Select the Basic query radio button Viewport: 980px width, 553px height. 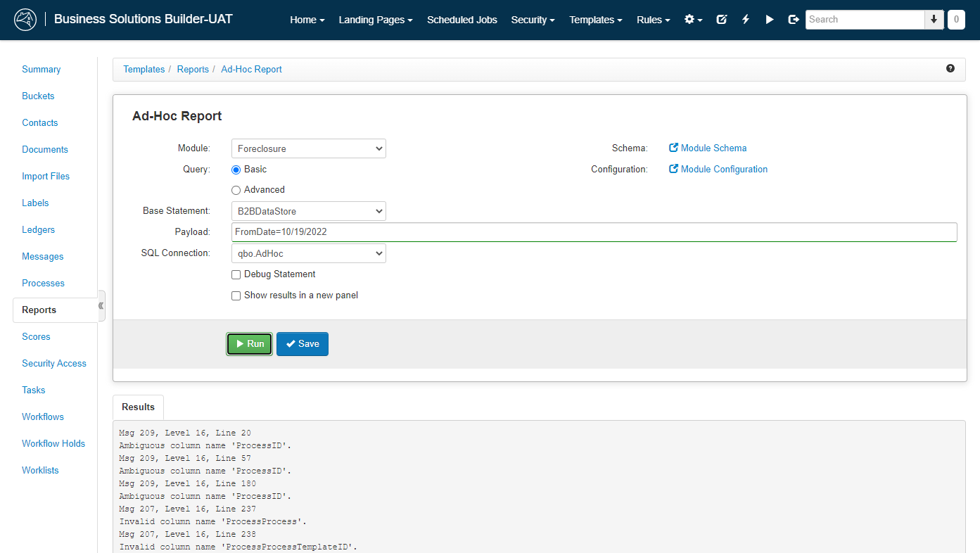click(x=236, y=170)
